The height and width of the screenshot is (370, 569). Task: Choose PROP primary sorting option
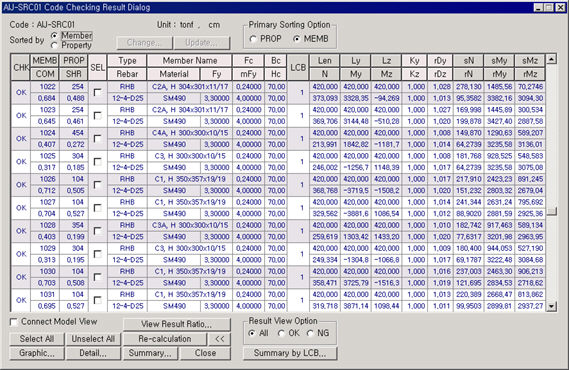click(253, 39)
